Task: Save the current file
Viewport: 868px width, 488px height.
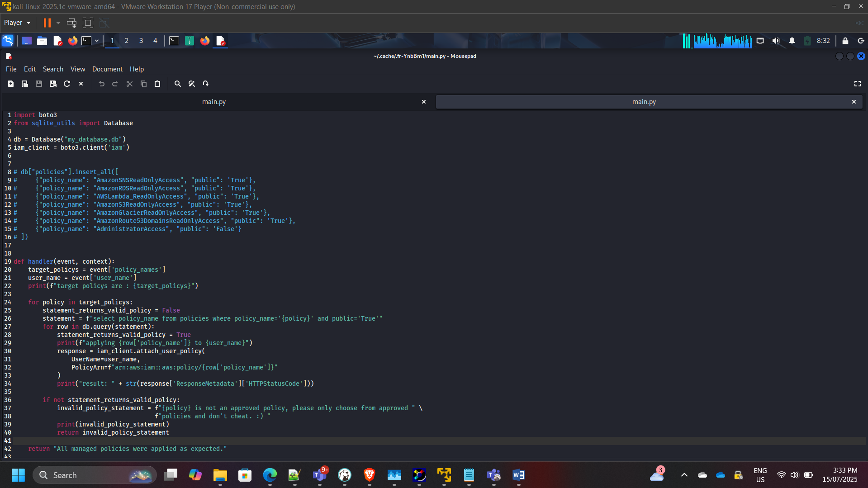Action: point(38,84)
